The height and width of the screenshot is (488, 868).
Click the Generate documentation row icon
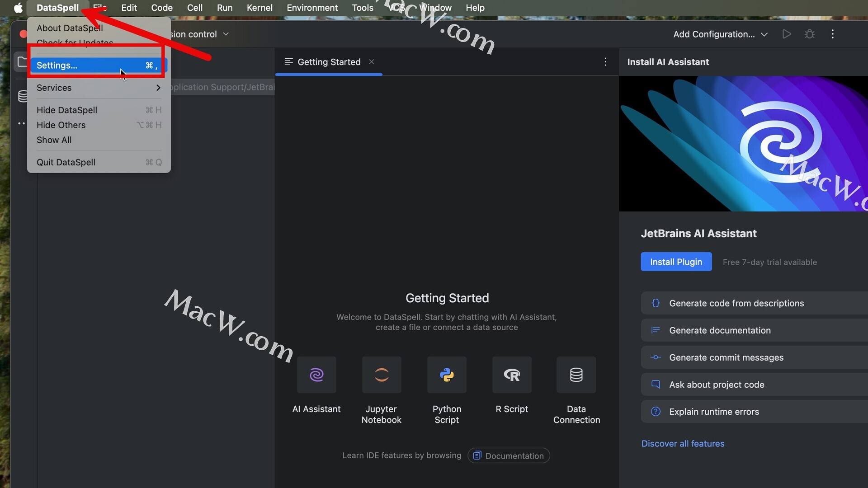tap(656, 330)
